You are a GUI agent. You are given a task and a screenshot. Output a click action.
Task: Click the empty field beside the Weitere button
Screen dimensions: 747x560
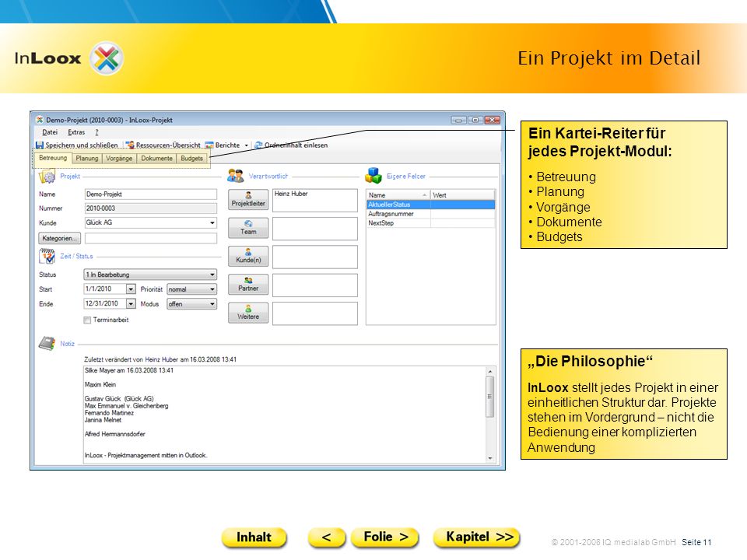[x=315, y=313]
